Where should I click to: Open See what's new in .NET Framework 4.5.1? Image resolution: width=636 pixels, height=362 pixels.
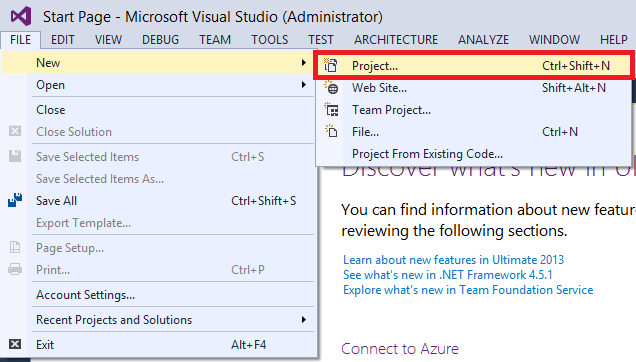click(x=448, y=275)
